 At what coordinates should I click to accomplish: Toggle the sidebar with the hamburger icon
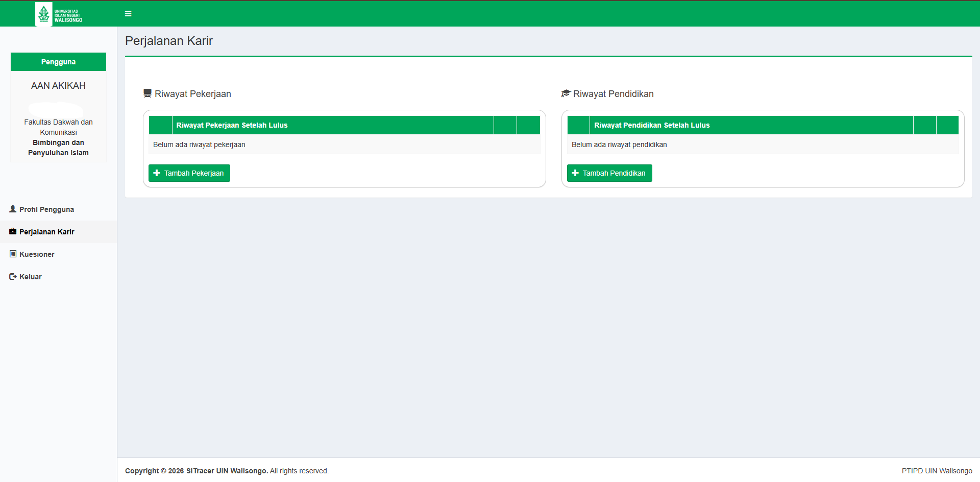(128, 14)
